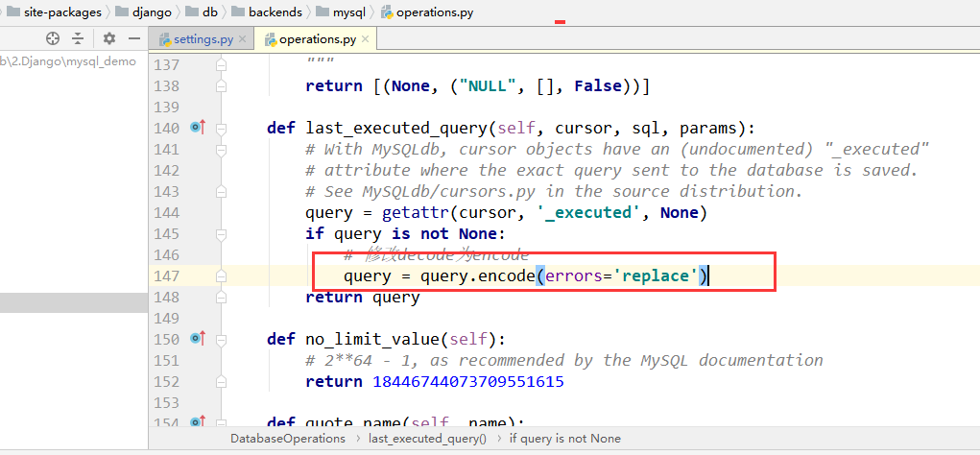Open project panel settings gear
Viewport: 980px width, 455px height.
[109, 38]
